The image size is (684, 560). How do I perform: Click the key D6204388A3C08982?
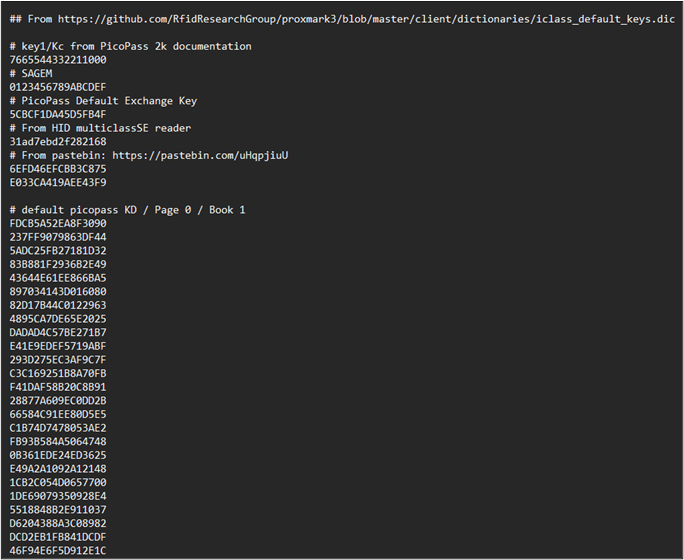(x=58, y=523)
